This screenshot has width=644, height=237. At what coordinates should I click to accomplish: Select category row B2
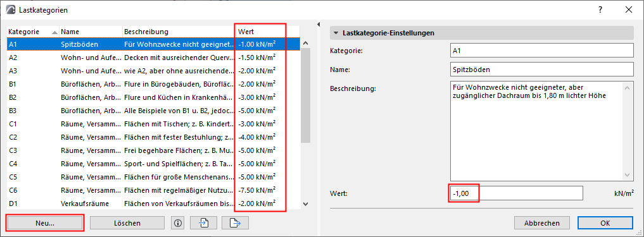tap(154, 97)
